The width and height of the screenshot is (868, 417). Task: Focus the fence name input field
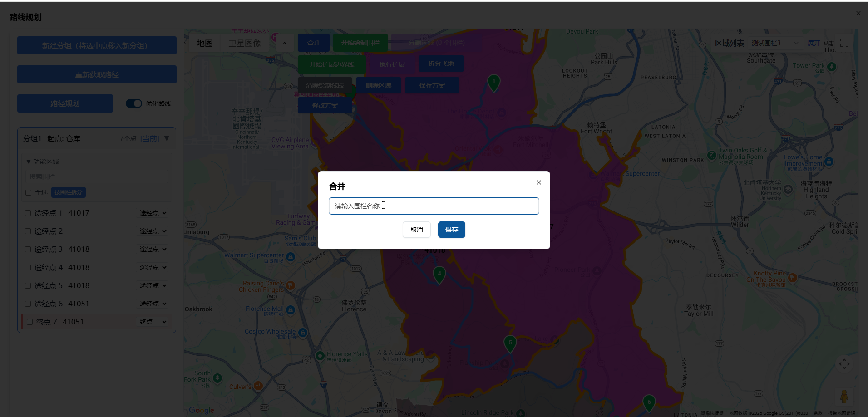434,206
